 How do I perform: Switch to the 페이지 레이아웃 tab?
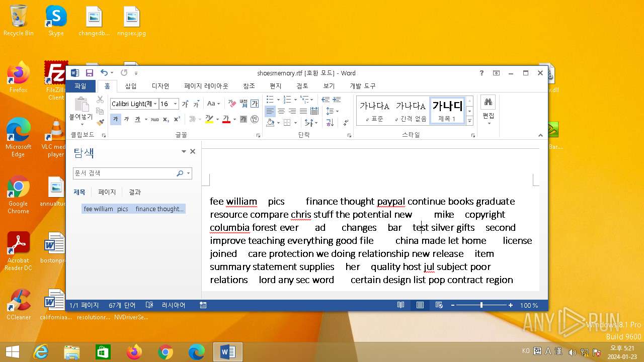click(206, 86)
